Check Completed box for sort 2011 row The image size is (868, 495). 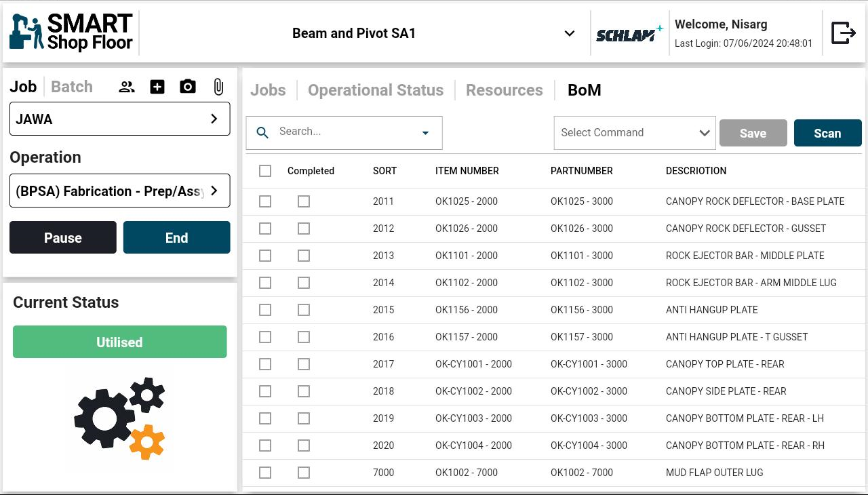pyautogui.click(x=304, y=201)
